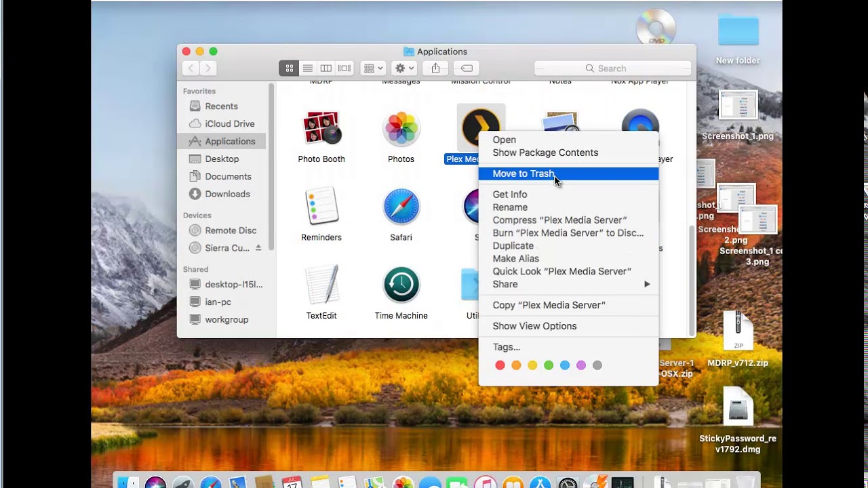Switch Finder to Cover Flow view
Screen dimensions: 868x488
344,68
